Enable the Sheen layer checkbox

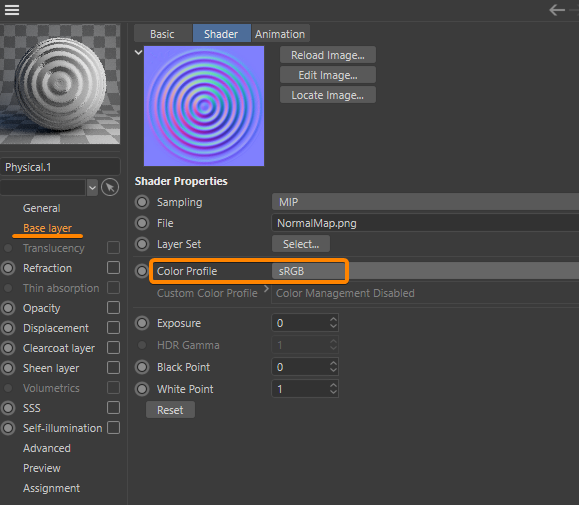pos(113,368)
